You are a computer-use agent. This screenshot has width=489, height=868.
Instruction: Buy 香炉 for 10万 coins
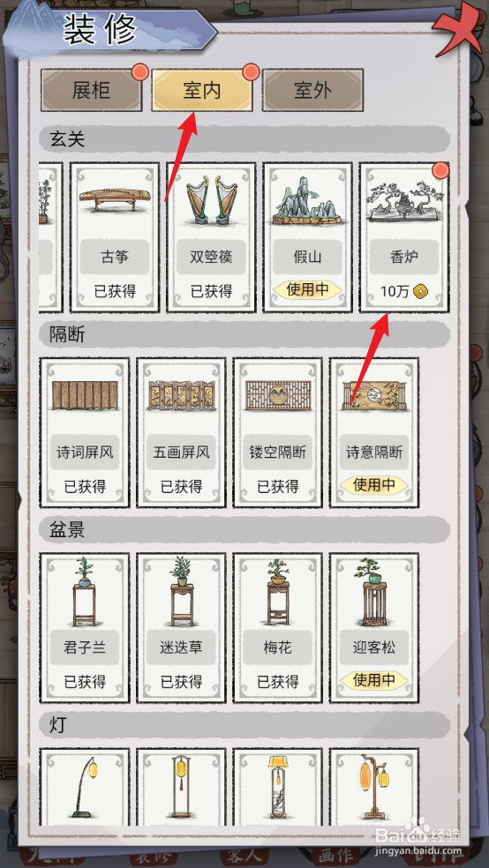[403, 292]
